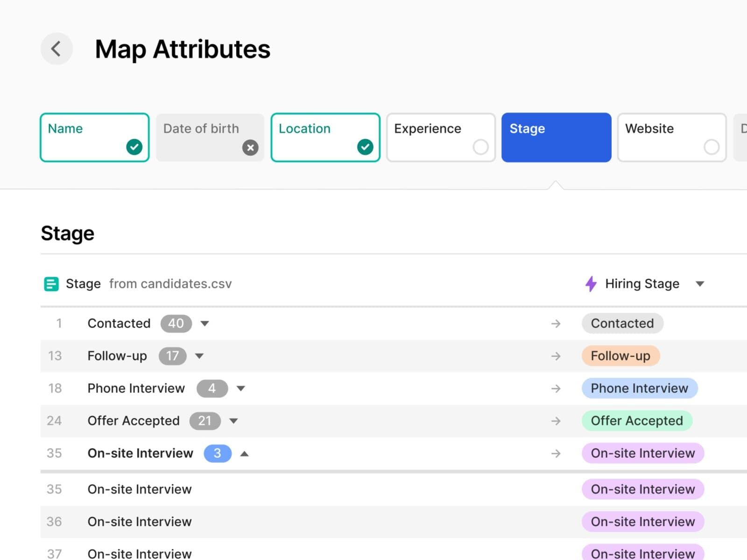The image size is (747, 560).
Task: Toggle the empty circle on Experience
Action: tap(480, 147)
